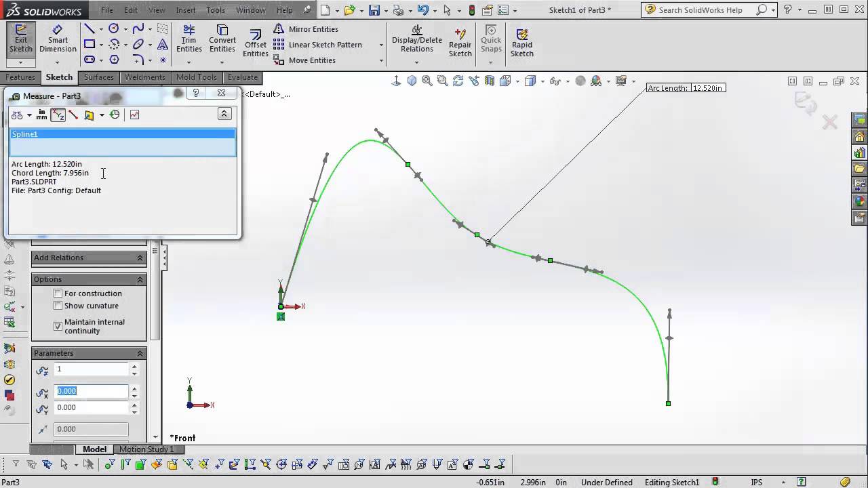Click Point-to-Point icon in Measure dialog
The height and width of the screenshot is (488, 868).
(73, 115)
